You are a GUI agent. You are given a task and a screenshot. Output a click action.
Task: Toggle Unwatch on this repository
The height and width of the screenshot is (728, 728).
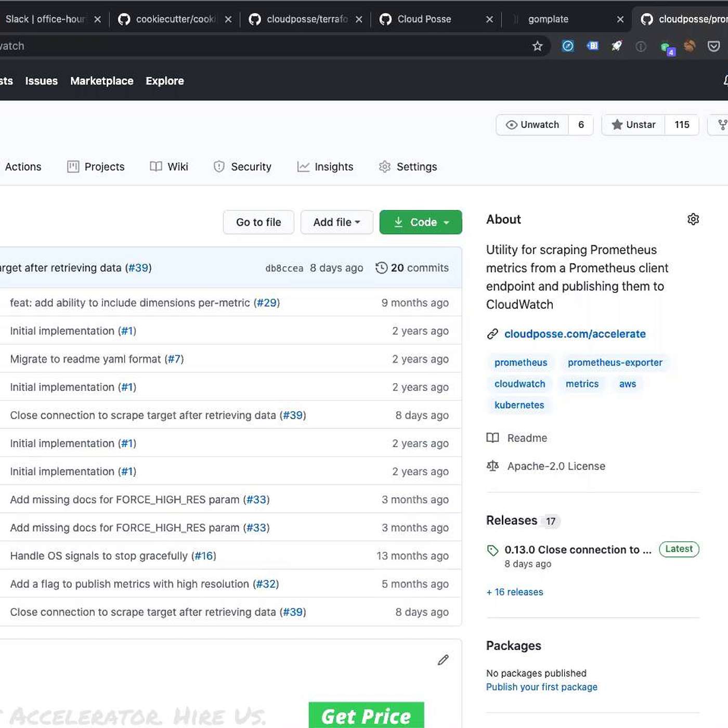pos(532,125)
